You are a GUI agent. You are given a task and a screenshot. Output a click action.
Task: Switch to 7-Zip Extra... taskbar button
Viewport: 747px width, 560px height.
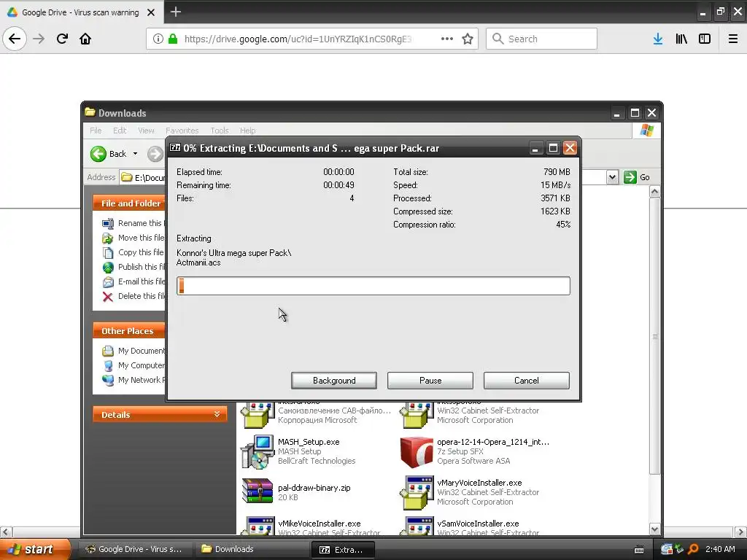[x=343, y=549]
